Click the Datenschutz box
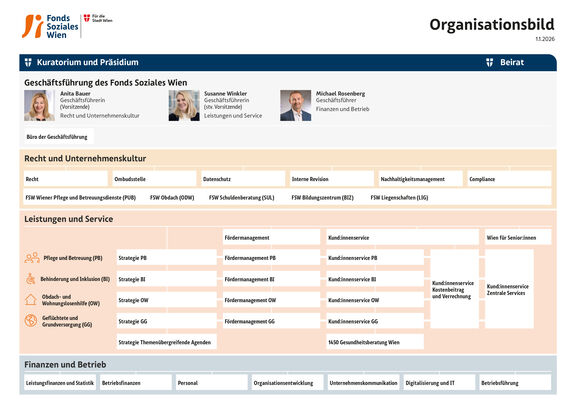This screenshot has height=407, width=576. coord(243,179)
